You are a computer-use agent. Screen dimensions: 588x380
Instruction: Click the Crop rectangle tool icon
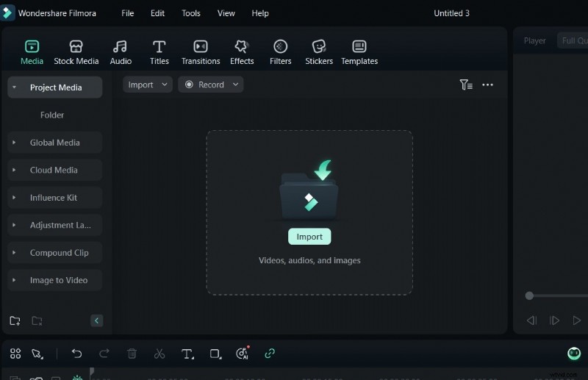point(215,354)
